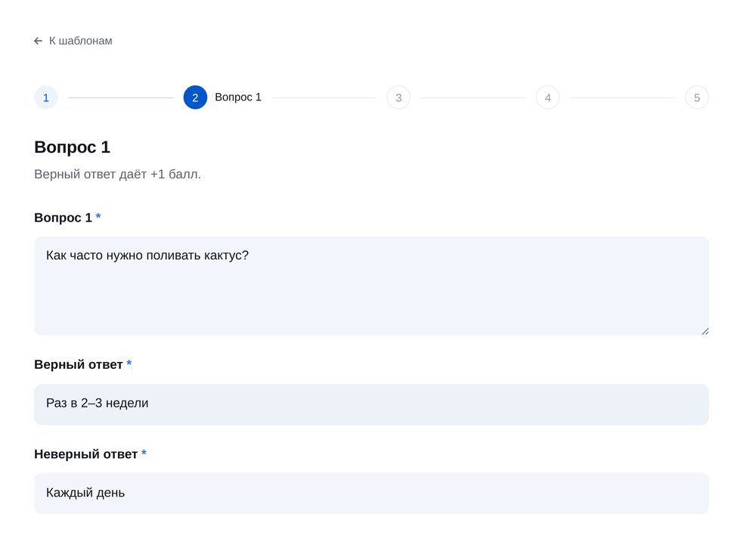Viewport: 756px width, 548px height.
Task: Click the Неверный ответ field label
Action: click(x=86, y=454)
